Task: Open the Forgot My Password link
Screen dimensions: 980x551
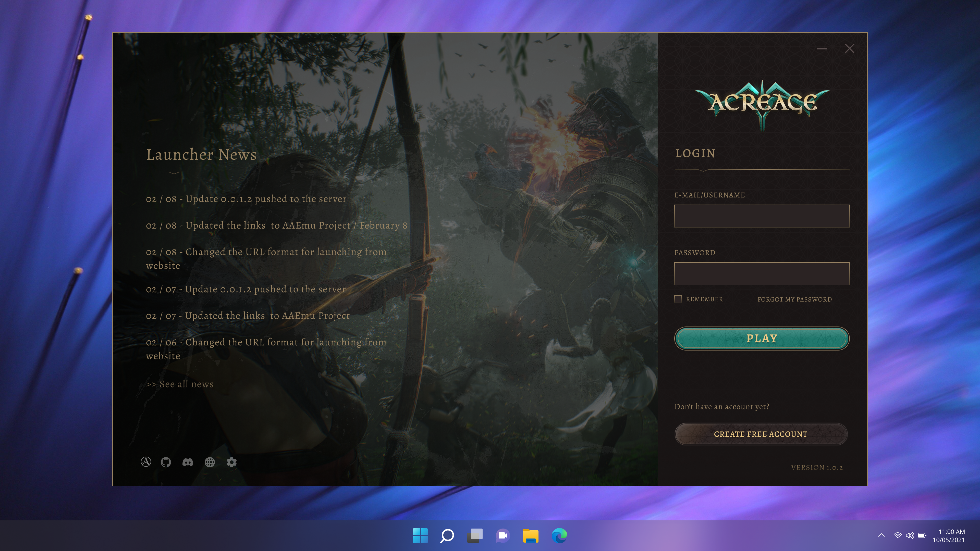Action: (794, 299)
